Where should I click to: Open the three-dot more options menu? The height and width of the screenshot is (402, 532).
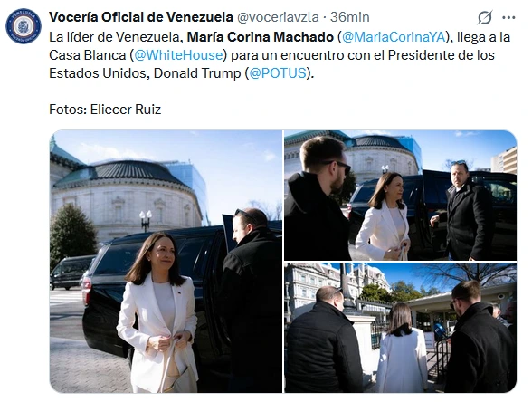pyautogui.click(x=508, y=18)
